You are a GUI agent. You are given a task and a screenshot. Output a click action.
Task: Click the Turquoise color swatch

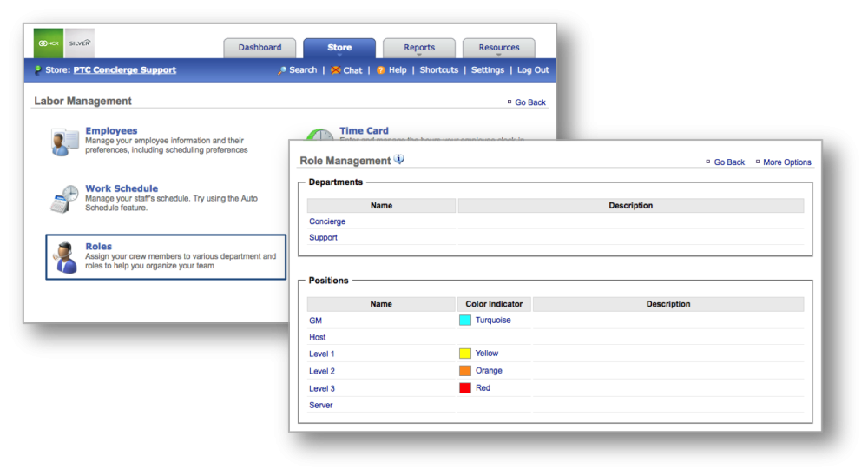point(465,321)
